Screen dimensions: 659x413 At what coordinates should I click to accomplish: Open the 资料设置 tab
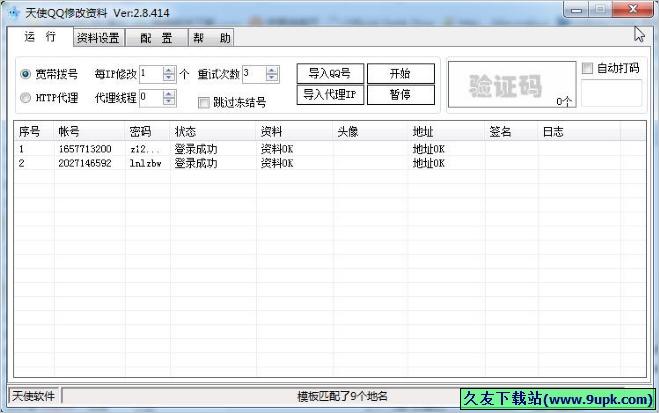pyautogui.click(x=99, y=38)
